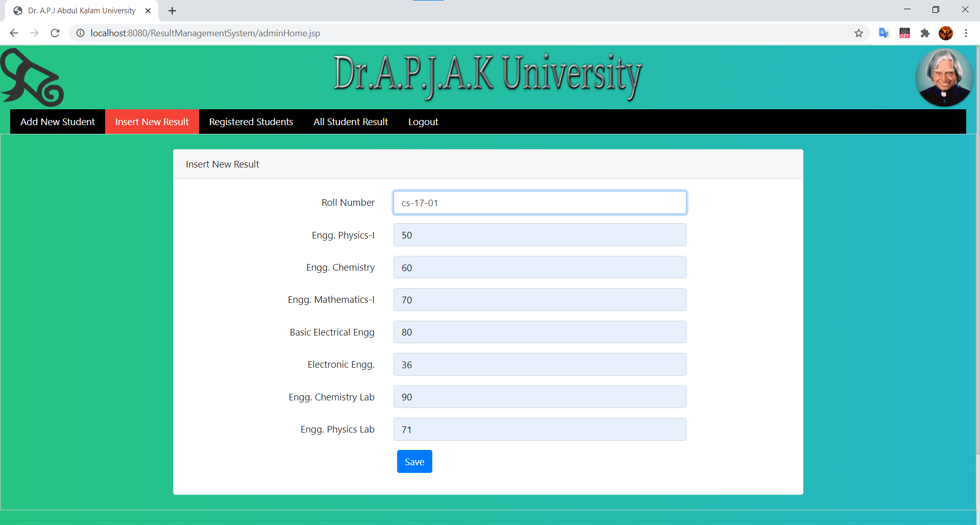
Task: Select the Dr. A.P.J Abdul Kalam University tab
Action: [x=82, y=11]
